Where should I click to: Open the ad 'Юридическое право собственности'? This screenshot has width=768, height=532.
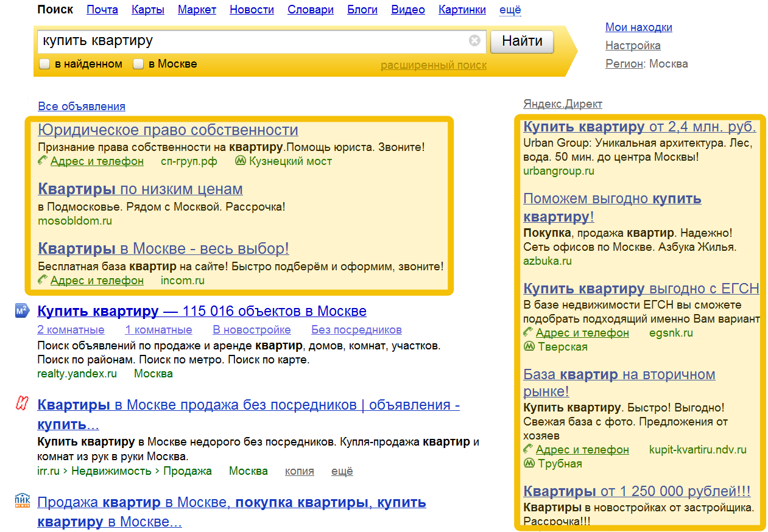(x=168, y=130)
